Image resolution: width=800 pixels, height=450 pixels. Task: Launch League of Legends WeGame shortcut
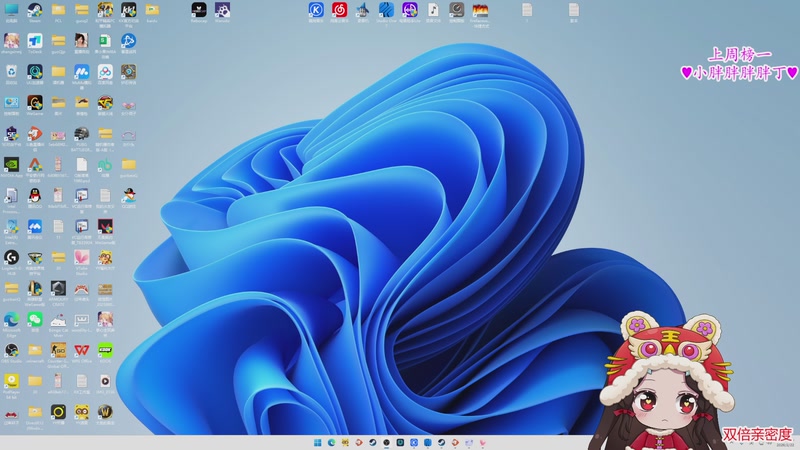coord(35,289)
